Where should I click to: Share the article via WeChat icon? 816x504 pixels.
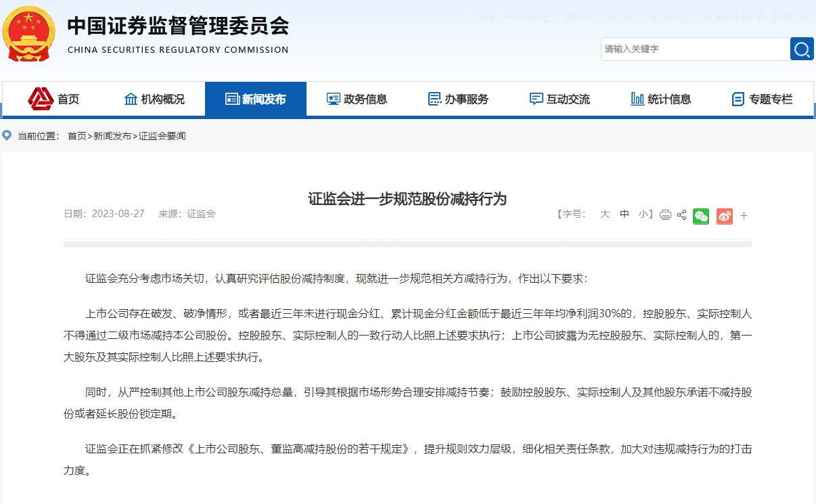point(701,216)
